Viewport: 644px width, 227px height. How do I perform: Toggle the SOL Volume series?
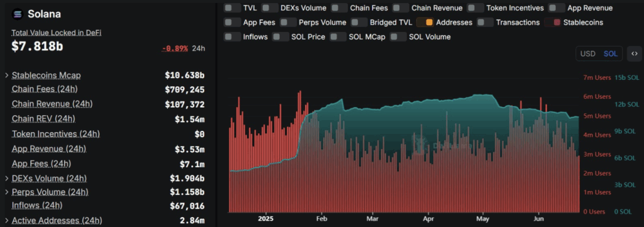[x=398, y=37]
